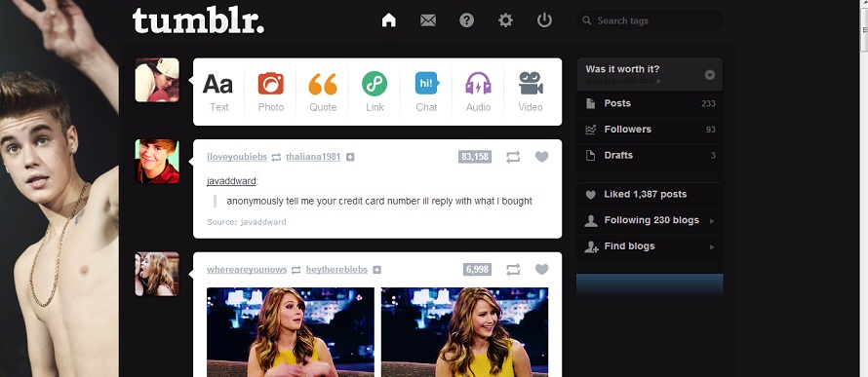Screen dimensions: 868x377
Task: Click arrow next to Find blogs
Action: (x=712, y=247)
